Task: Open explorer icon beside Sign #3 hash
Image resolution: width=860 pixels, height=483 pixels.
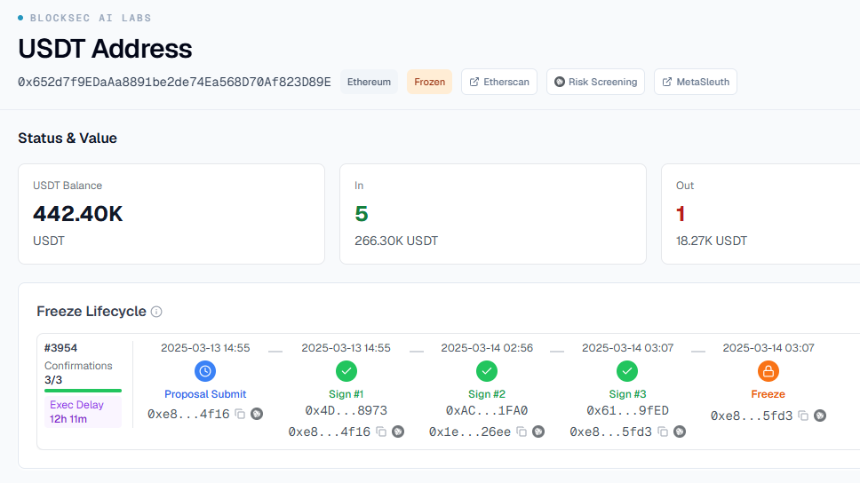Action: [680, 432]
